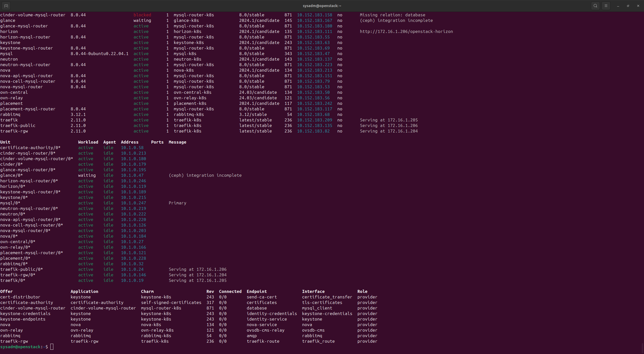The image size is (644, 354).
Task: Click the terminal scrollbar at right edge
Action: (642, 348)
